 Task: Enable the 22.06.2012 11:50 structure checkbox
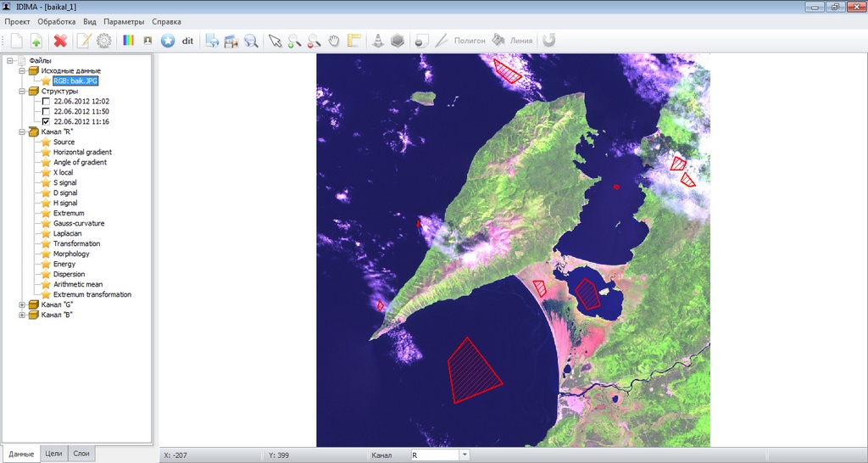[46, 112]
